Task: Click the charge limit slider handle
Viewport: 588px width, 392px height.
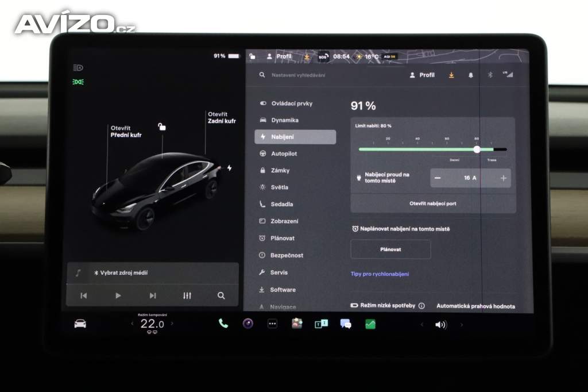Action: tap(477, 149)
